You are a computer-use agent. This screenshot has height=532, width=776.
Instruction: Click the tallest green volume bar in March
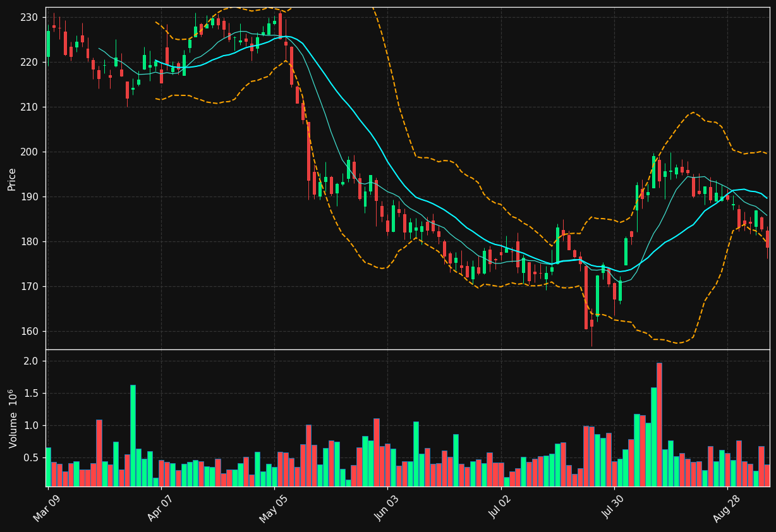point(133,435)
